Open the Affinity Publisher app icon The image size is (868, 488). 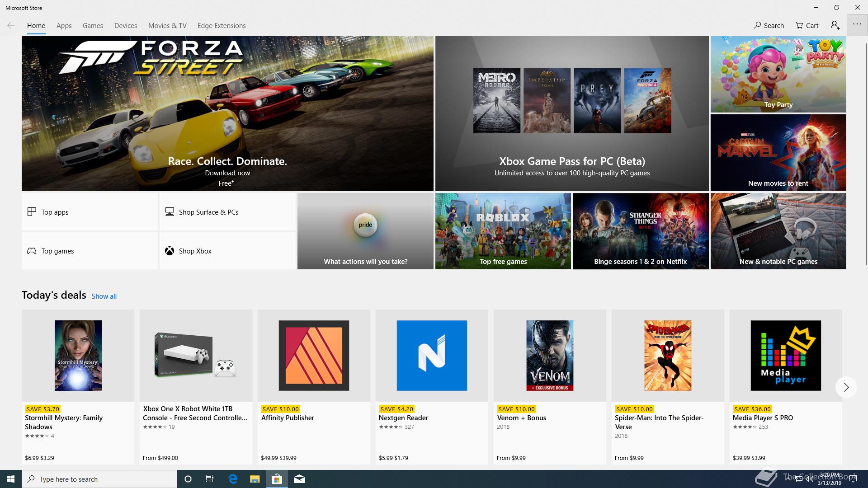point(314,356)
